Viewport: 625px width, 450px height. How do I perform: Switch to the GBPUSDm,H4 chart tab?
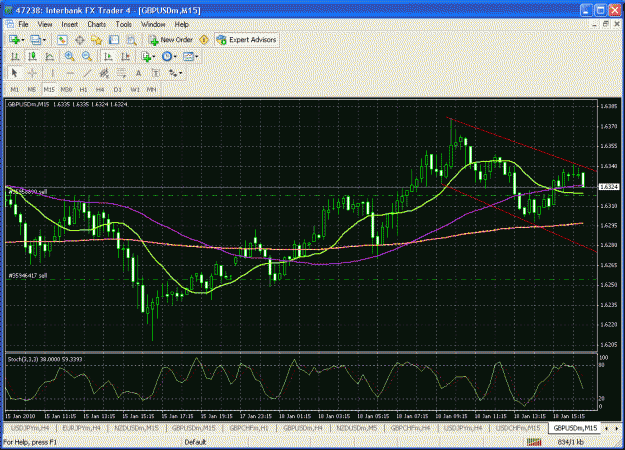click(303, 428)
